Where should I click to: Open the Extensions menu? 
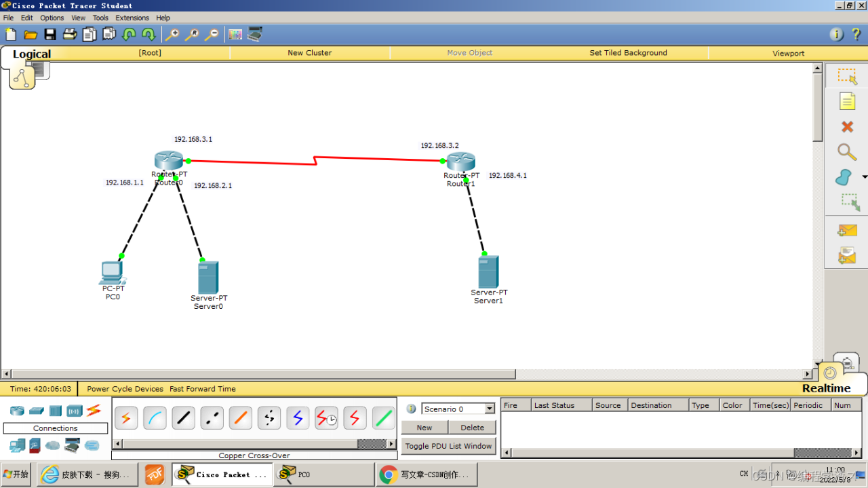pyautogui.click(x=132, y=18)
